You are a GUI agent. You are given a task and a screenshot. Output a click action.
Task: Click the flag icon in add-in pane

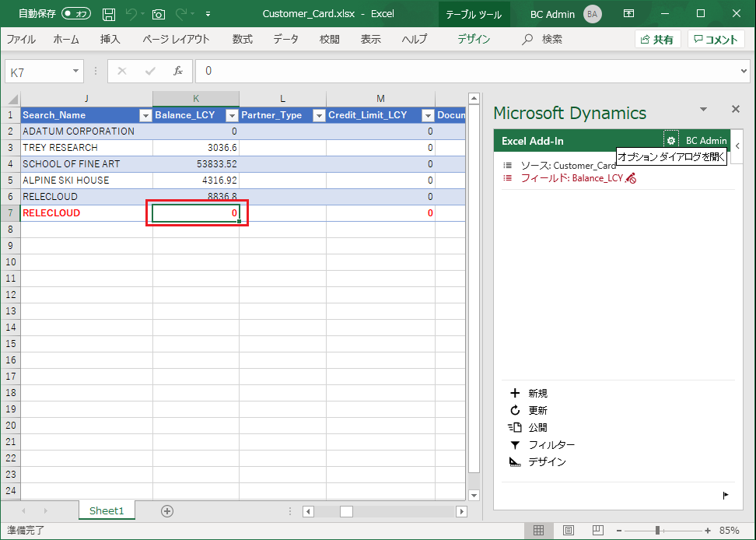tap(726, 495)
